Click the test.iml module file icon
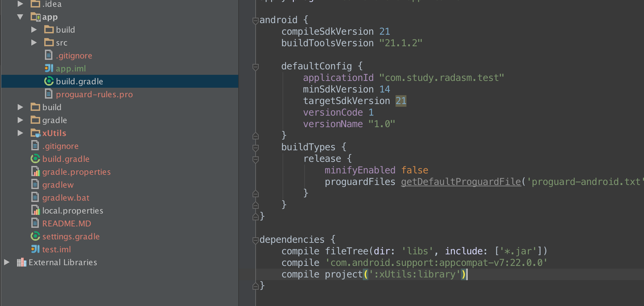 (35, 249)
